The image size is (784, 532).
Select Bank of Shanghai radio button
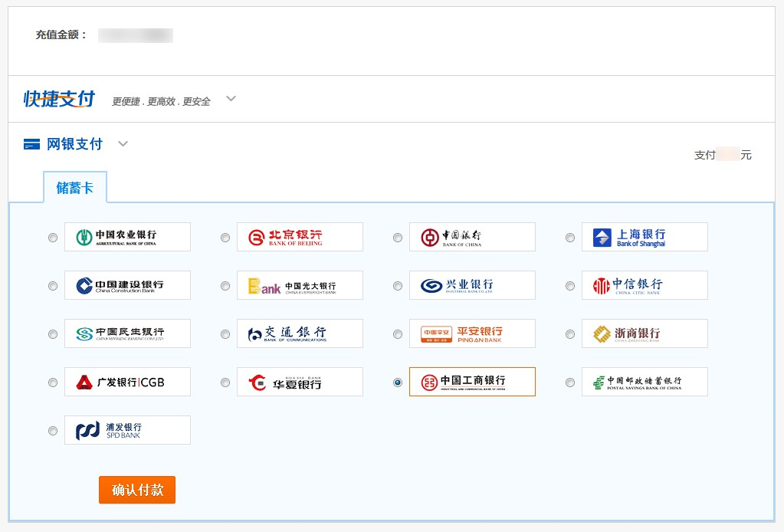pyautogui.click(x=570, y=238)
